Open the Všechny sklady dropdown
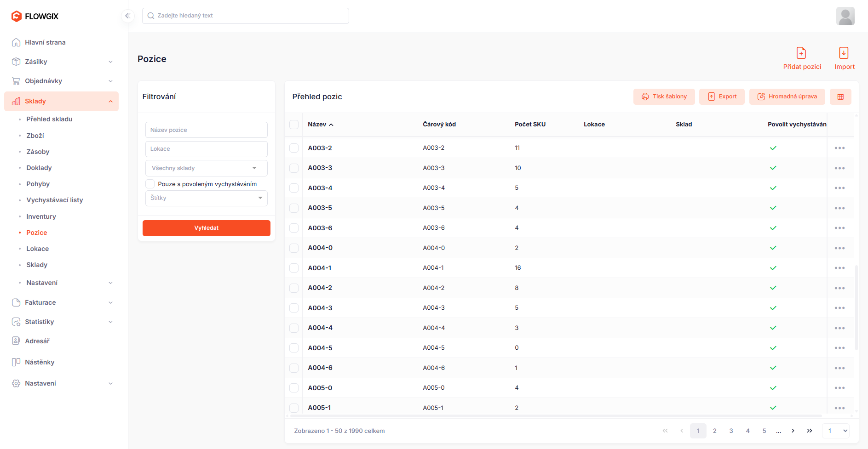The height and width of the screenshot is (449, 868). 206,168
